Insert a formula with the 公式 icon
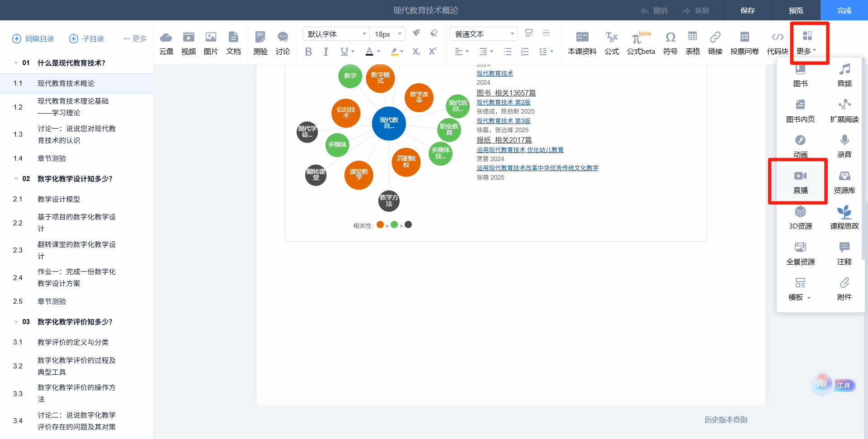The width and height of the screenshot is (868, 439). coord(611,43)
